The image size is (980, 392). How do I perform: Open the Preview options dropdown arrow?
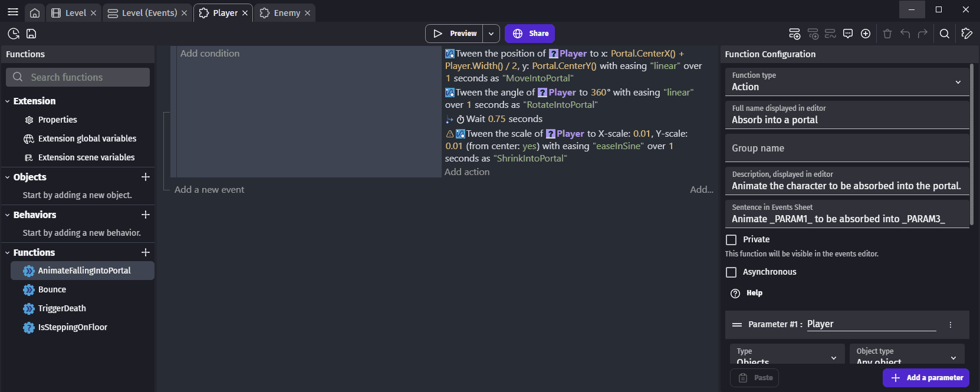point(491,34)
